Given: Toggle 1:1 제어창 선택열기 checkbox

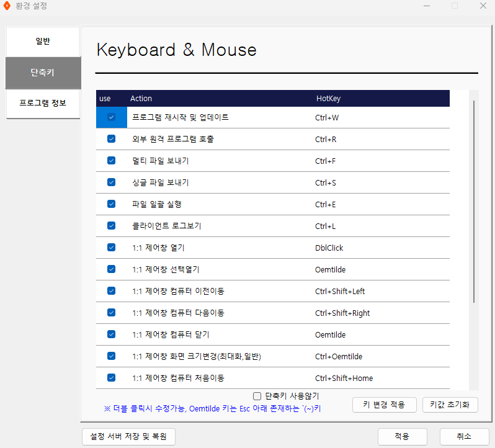Looking at the screenshot, I should [x=111, y=269].
